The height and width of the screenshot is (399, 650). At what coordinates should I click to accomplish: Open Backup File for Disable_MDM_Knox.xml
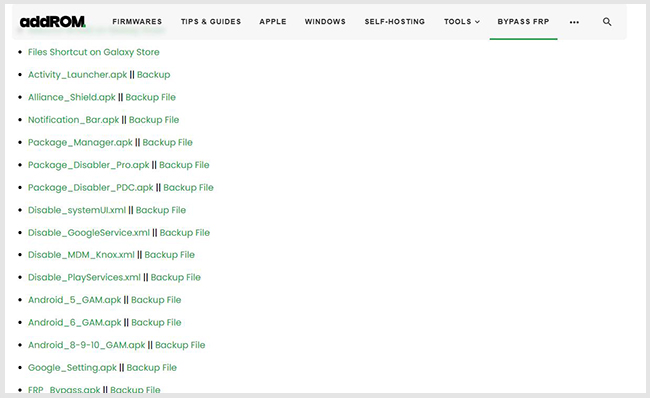[170, 255]
